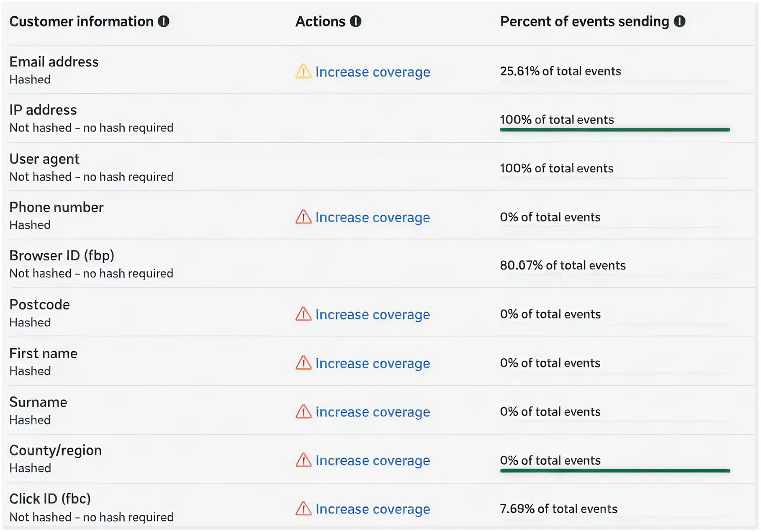Screen dimensions: 761x532
Task: Open Increase coverage link for Phone number
Action: point(373,218)
